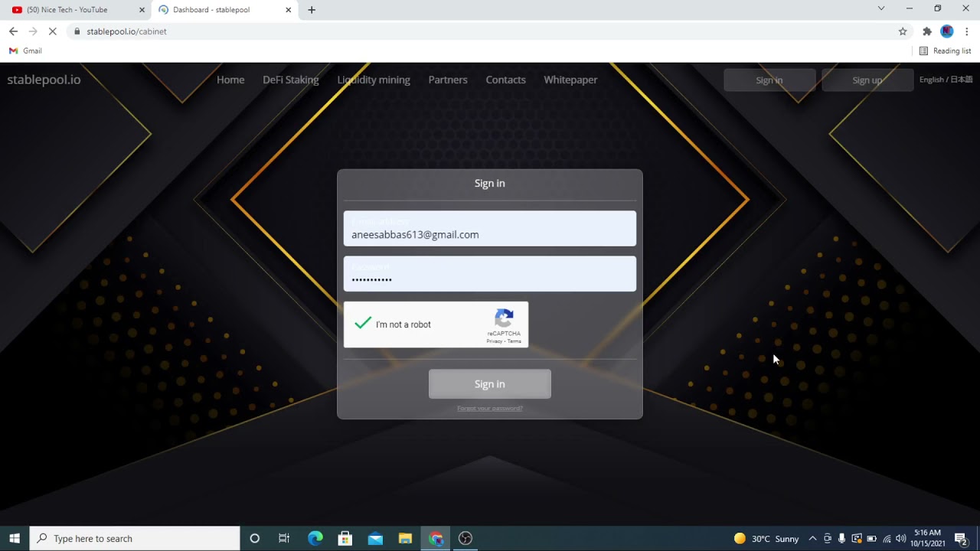The image size is (980, 551).
Task: Stop page loading with the X icon
Action: coord(52,31)
